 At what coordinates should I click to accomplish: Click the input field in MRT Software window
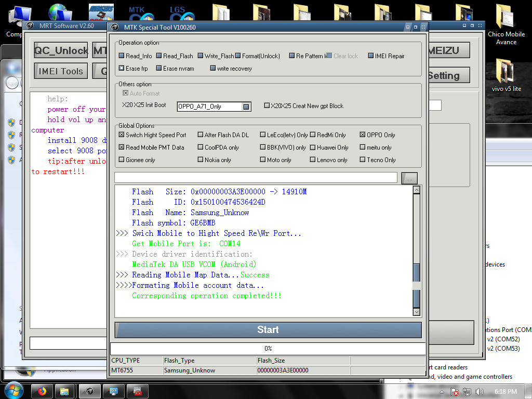pos(68,343)
